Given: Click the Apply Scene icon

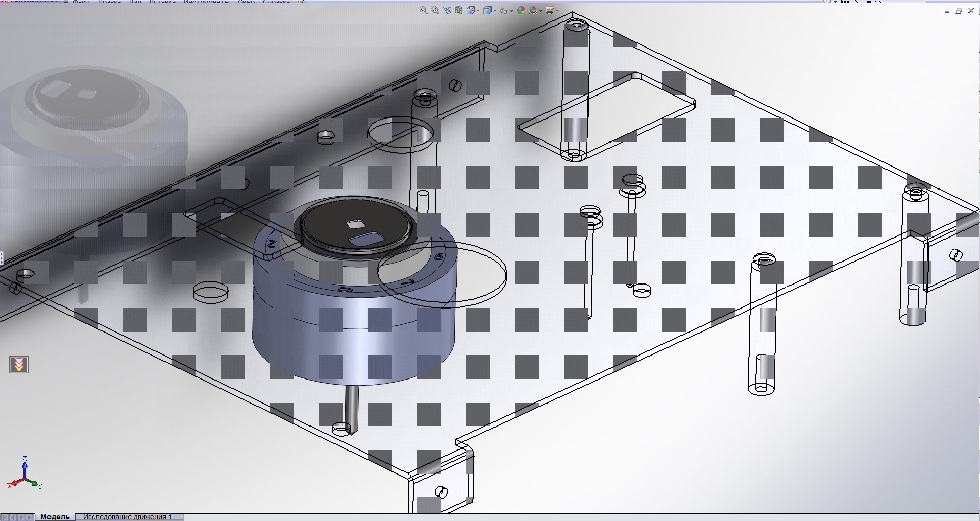Looking at the screenshot, I should tap(533, 10).
